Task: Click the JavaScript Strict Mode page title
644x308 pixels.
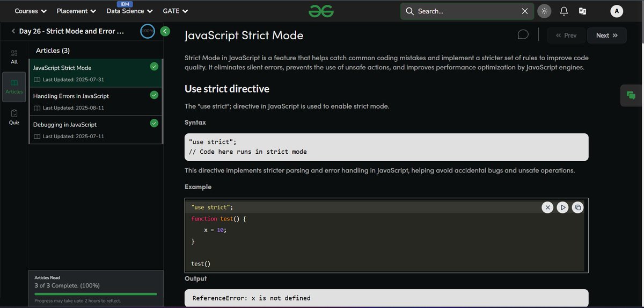Action: coord(244,35)
